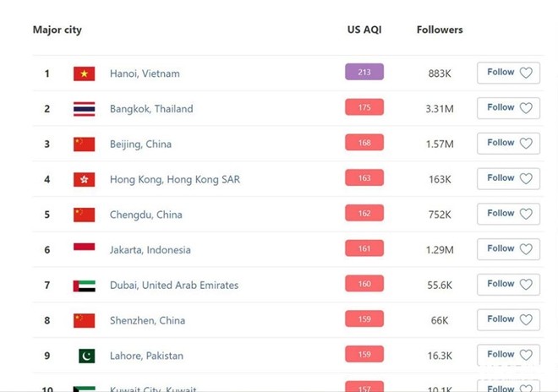Image resolution: width=558 pixels, height=392 pixels.
Task: Open the Lahore, Pakistan city page
Action: click(x=146, y=356)
